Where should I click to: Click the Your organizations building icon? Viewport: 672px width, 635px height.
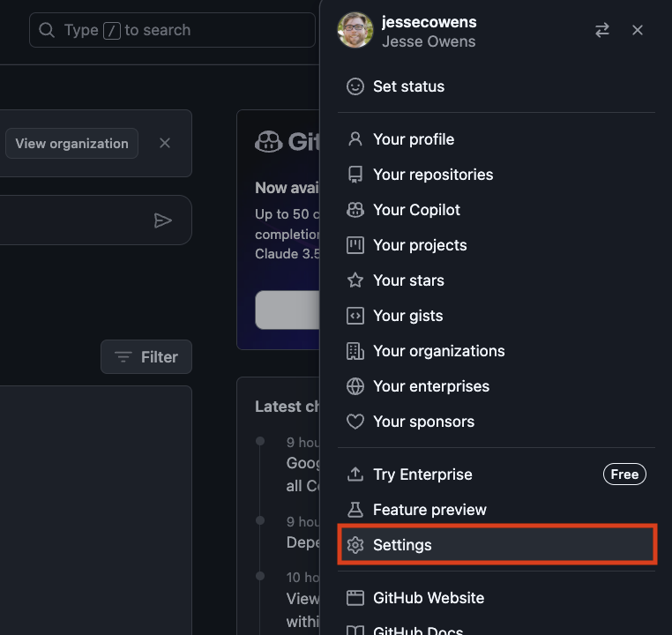tap(355, 351)
